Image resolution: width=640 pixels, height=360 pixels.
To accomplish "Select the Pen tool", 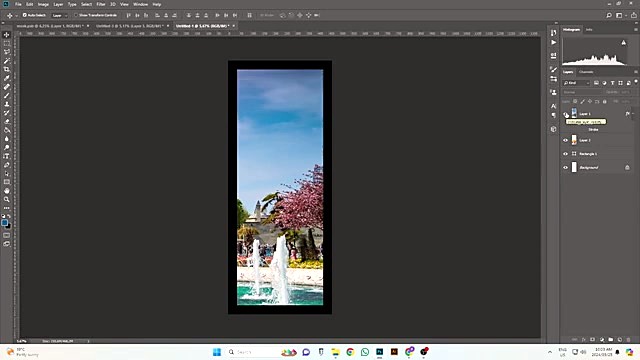I will click(x=7, y=165).
